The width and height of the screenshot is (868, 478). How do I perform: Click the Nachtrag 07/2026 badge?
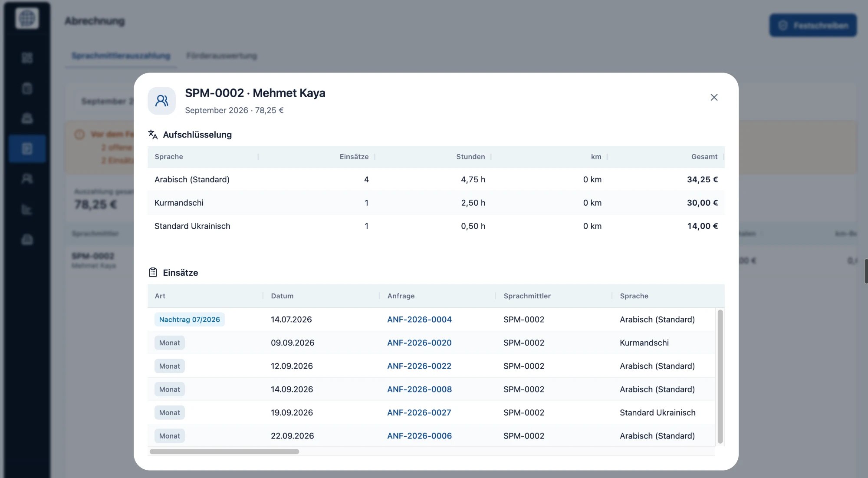click(190, 320)
